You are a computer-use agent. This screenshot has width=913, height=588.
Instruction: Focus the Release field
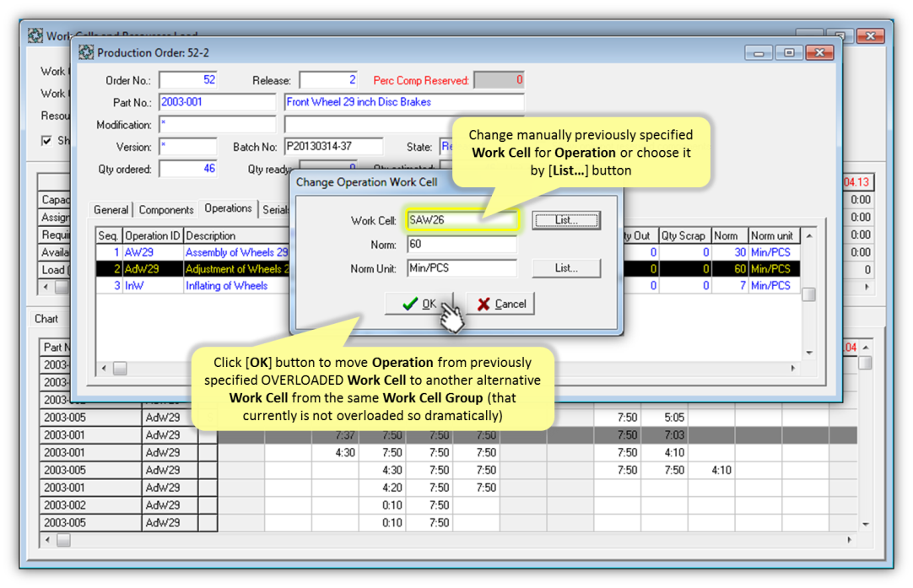click(x=328, y=80)
